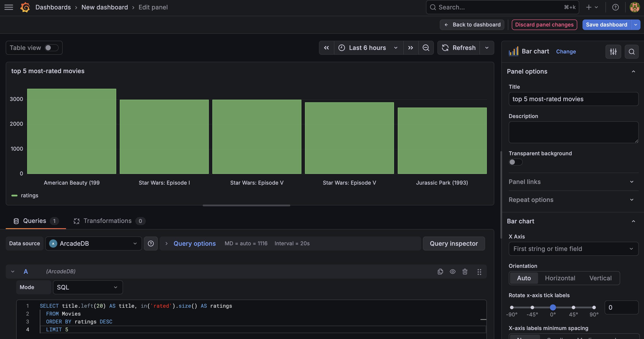This screenshot has width=644, height=339.
Task: Open the X Axis field dropdown
Action: [x=574, y=249]
